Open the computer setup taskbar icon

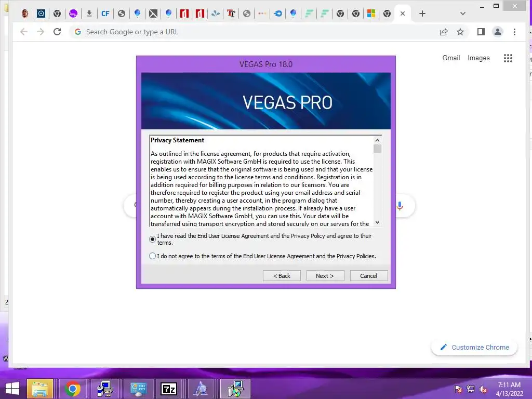pos(104,389)
